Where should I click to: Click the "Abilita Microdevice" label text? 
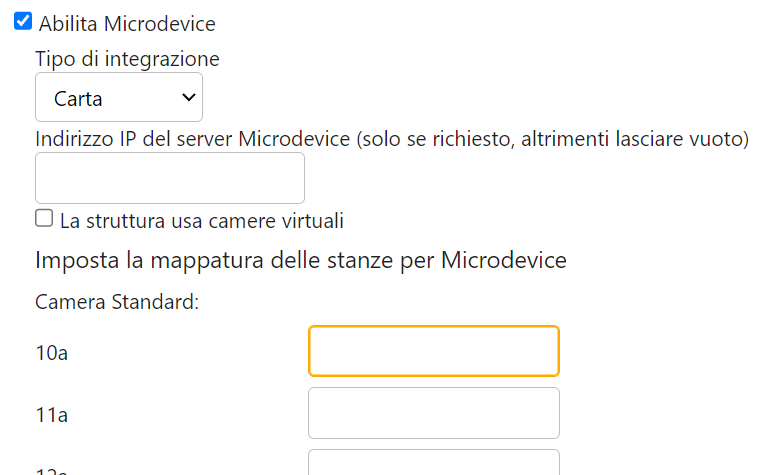pyautogui.click(x=127, y=23)
